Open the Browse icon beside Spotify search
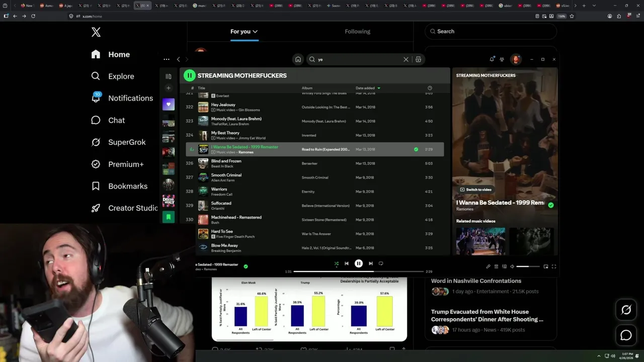Screen dimensions: 644x362 [x=418, y=59]
